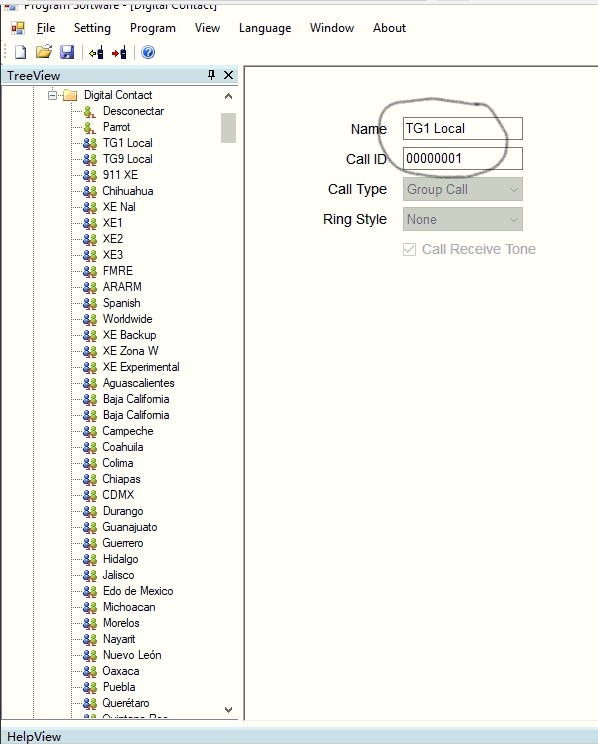Click the New file toolbar icon
Viewport: 598px width, 744px height.
[x=20, y=52]
